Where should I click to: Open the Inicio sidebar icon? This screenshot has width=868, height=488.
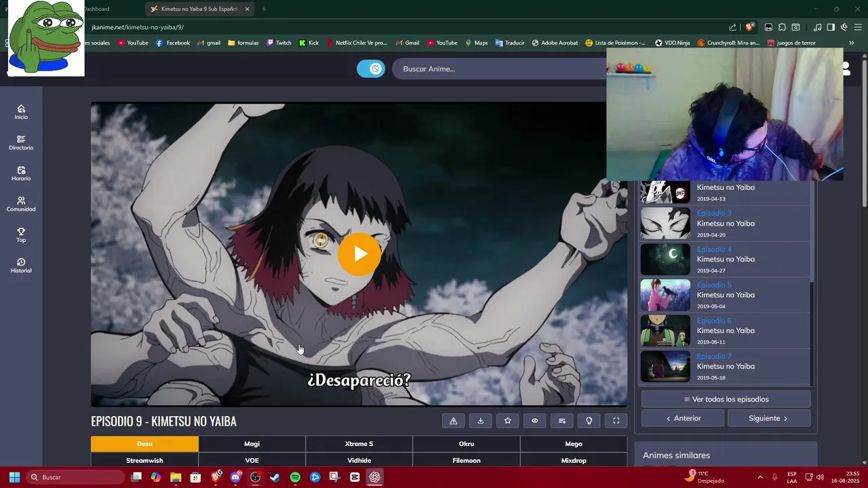21,112
